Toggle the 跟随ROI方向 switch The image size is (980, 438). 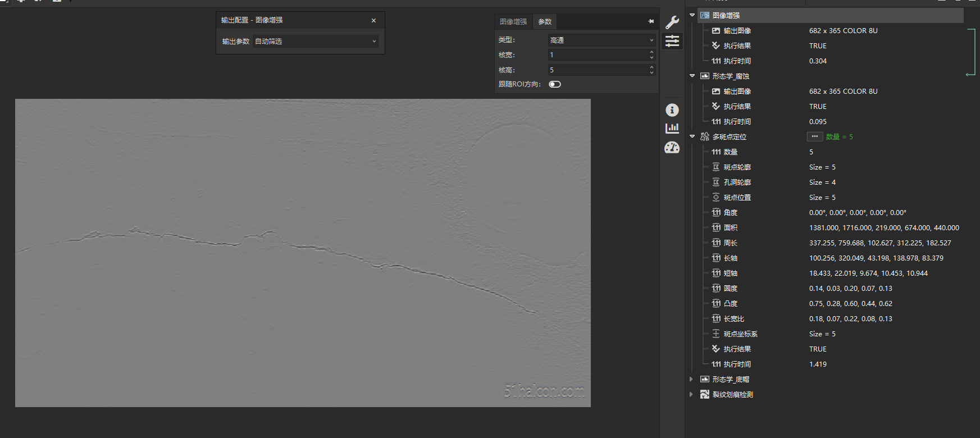coord(555,84)
